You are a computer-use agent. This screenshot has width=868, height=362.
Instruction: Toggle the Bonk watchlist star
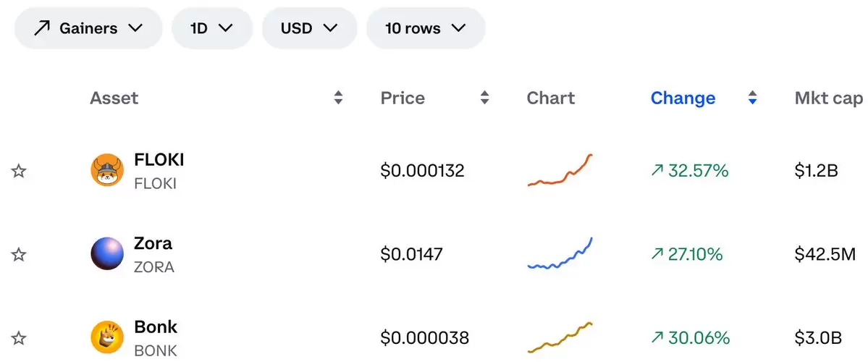coord(19,337)
